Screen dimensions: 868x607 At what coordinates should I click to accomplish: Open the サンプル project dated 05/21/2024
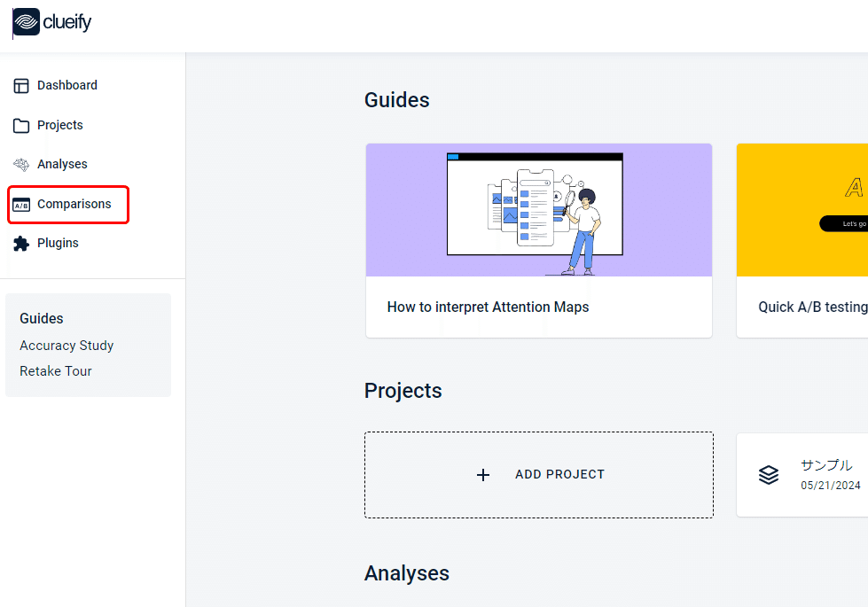coord(826,475)
